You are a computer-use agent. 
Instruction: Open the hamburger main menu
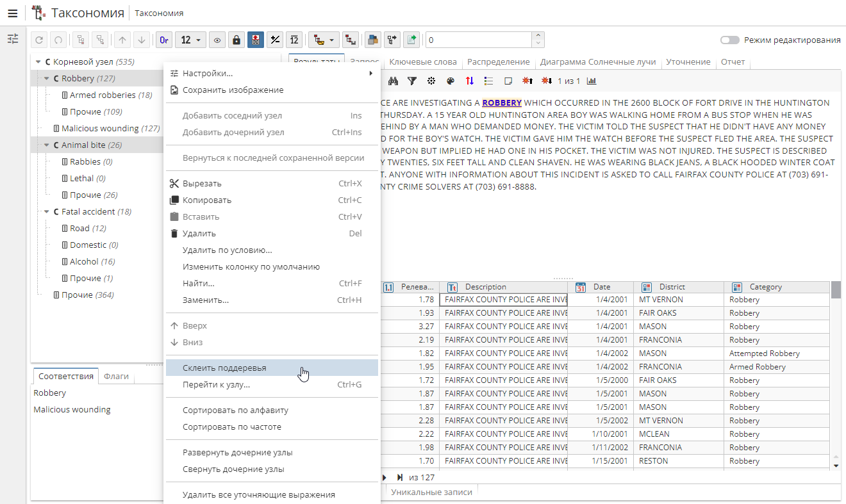tap(12, 13)
